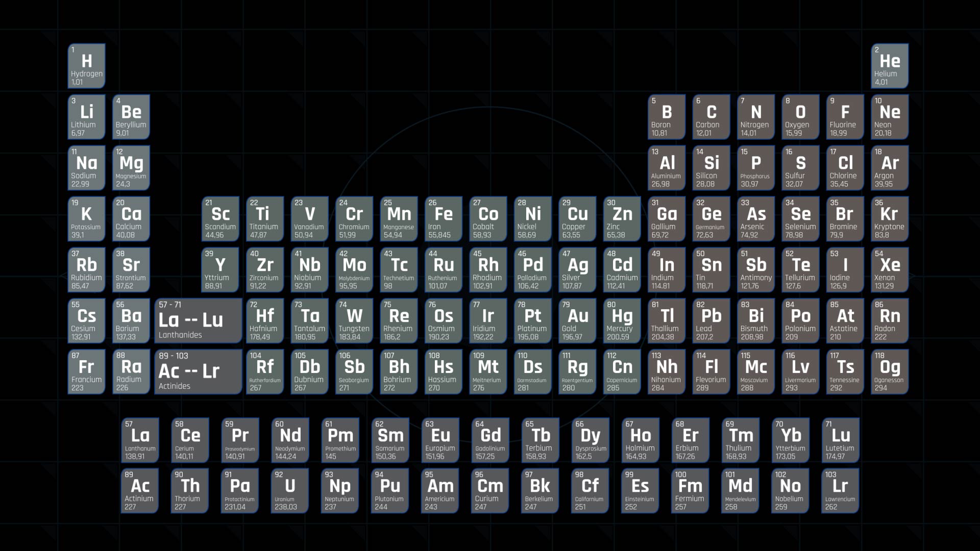The width and height of the screenshot is (980, 551).
Task: Click the Europium element tile
Action: coord(440,440)
